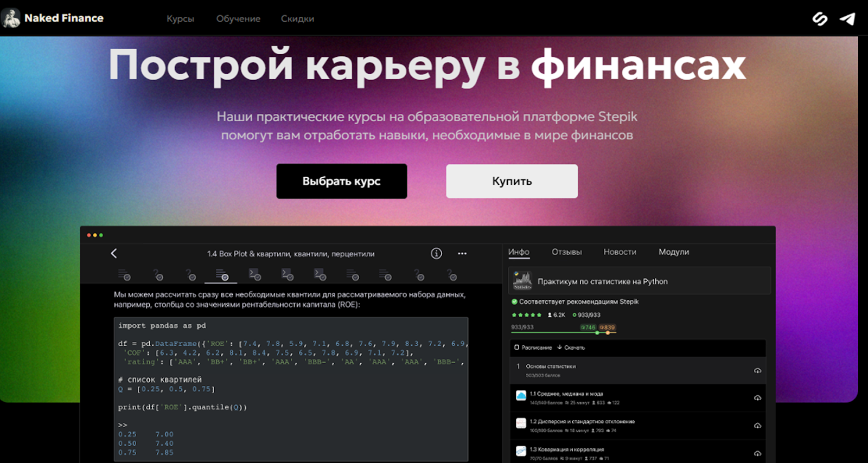Select the tenth step, a quiz icon
Image resolution: width=868 pixels, height=463 pixels.
(419, 275)
